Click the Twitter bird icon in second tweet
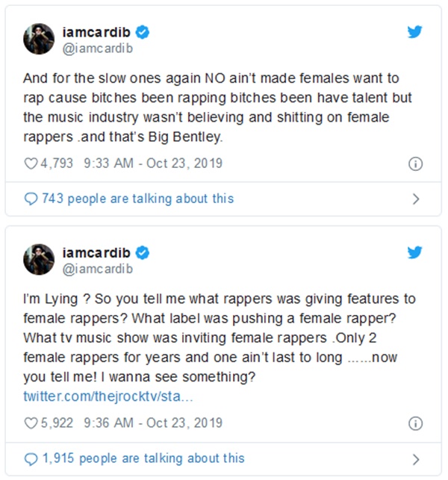 coord(415,252)
